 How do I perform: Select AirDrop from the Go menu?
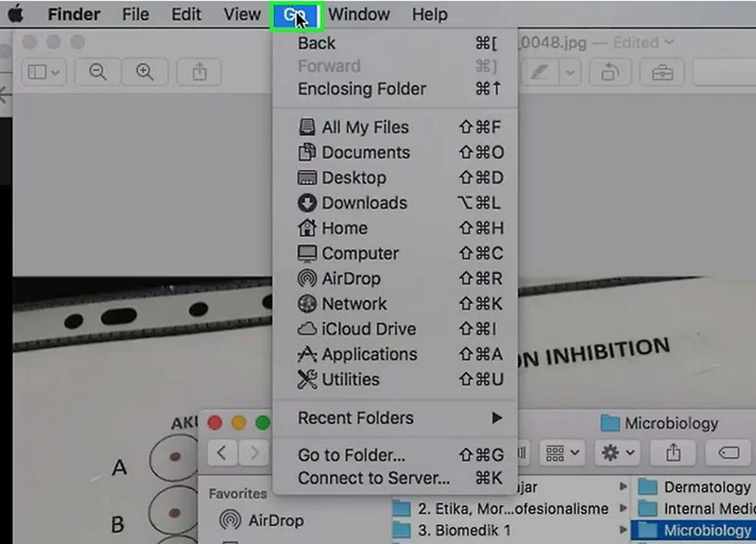tap(395, 279)
